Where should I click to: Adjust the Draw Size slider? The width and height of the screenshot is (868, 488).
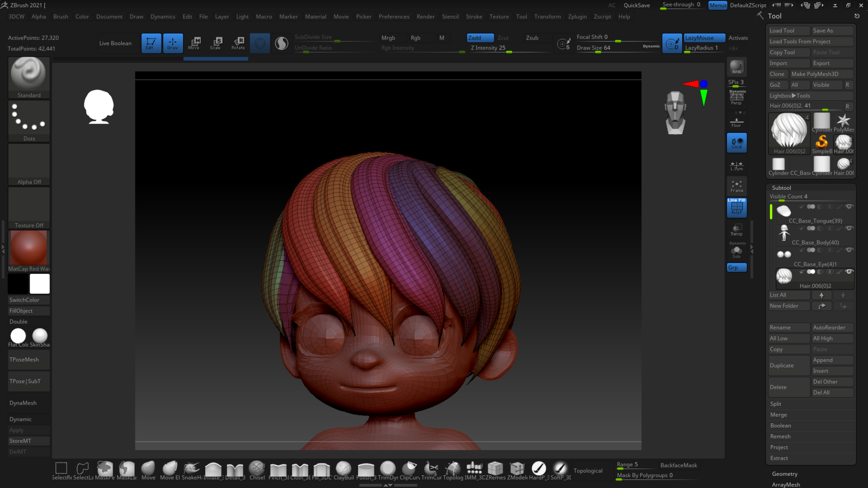tap(618, 48)
